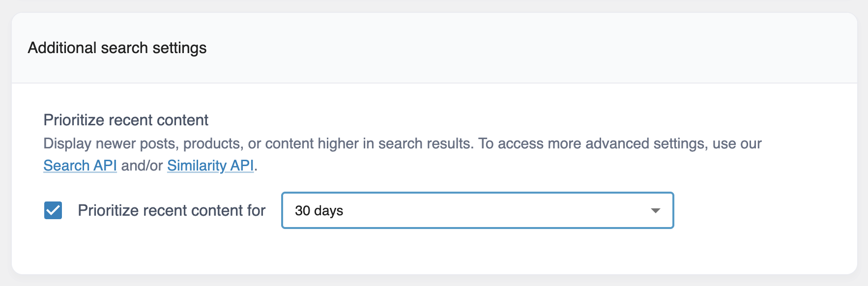
Task: Follow the Similarity API link
Action: 210,166
